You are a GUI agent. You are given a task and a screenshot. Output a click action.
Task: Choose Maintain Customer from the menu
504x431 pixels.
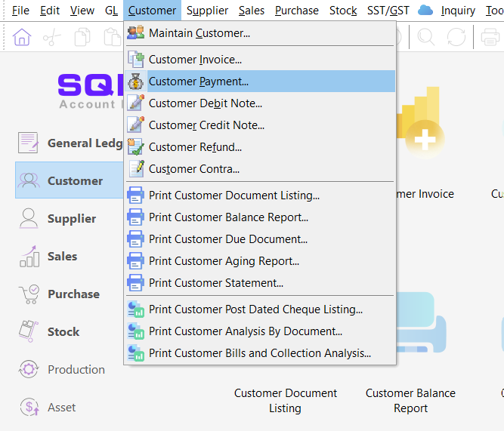point(199,33)
